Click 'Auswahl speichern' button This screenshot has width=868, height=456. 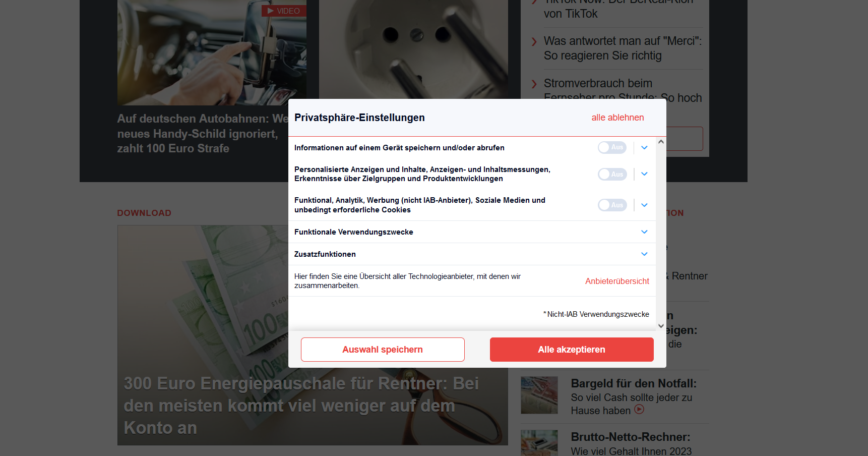pyautogui.click(x=383, y=350)
